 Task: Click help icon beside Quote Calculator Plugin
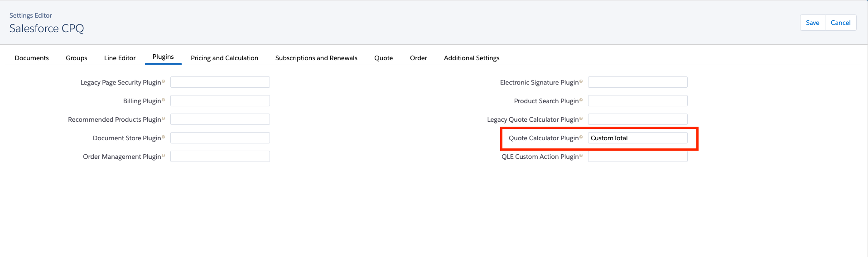(x=581, y=137)
